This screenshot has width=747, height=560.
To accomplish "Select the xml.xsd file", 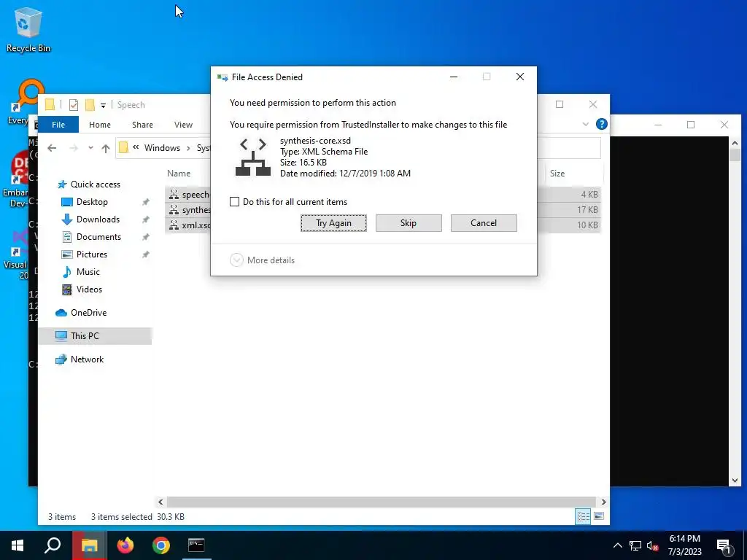I will click(x=196, y=225).
